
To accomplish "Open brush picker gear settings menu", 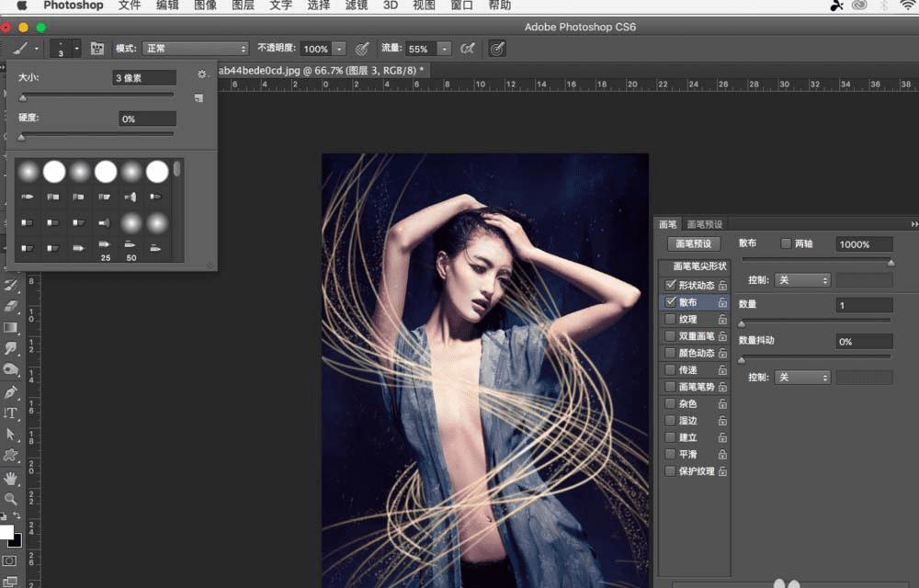I will (202, 74).
